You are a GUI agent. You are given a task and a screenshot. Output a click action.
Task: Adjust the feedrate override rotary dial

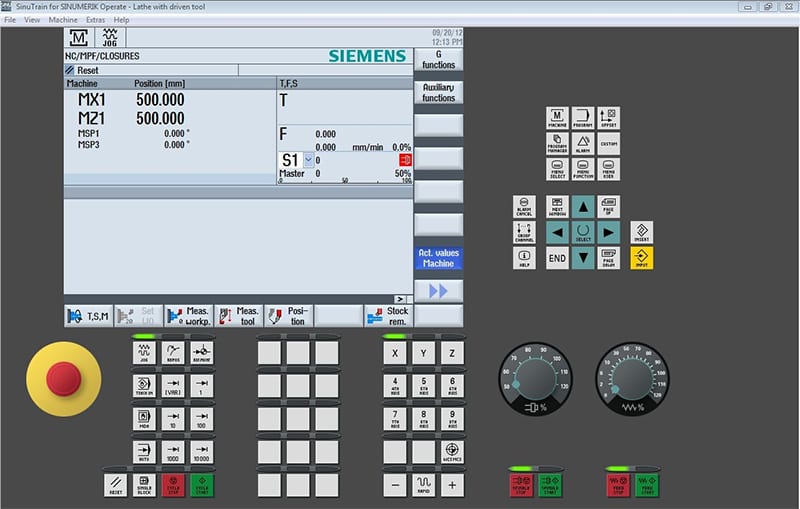click(x=633, y=379)
